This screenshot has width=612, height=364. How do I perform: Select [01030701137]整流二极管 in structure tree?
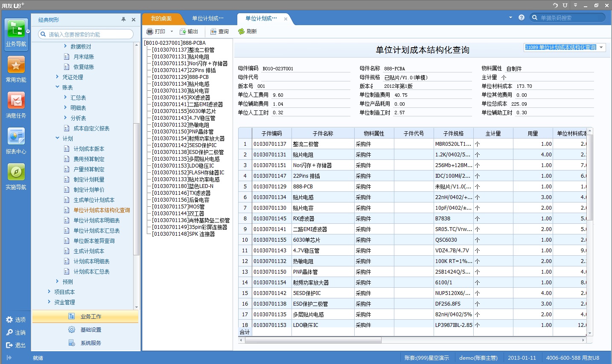(x=183, y=50)
